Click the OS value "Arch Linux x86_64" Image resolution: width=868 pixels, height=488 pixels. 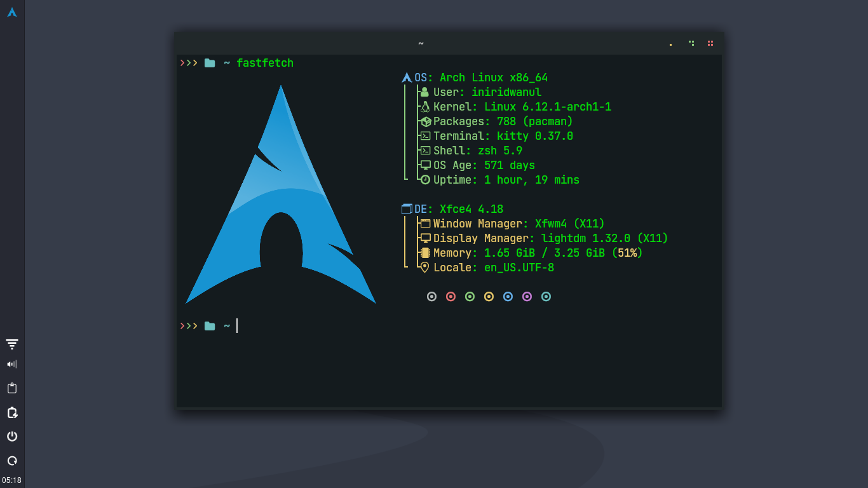(494, 78)
